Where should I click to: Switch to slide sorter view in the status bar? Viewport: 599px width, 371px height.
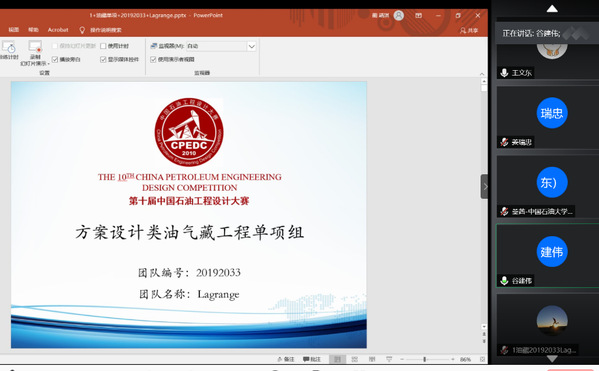pyautogui.click(x=355, y=359)
